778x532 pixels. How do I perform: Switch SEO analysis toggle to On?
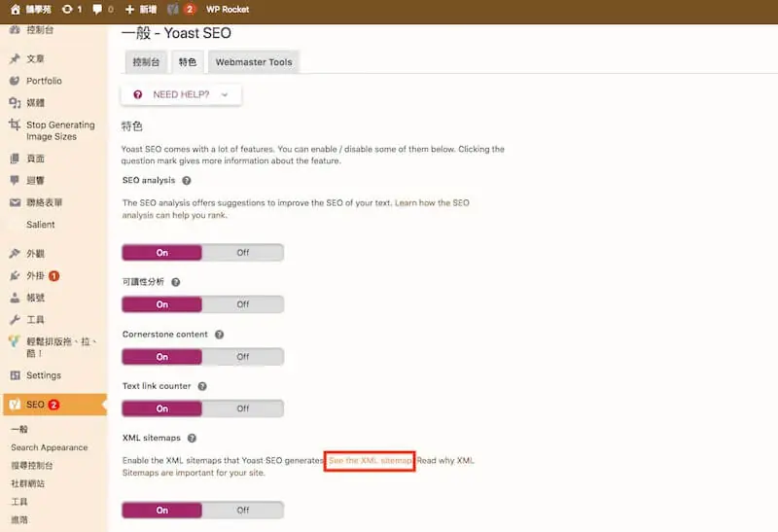point(162,253)
